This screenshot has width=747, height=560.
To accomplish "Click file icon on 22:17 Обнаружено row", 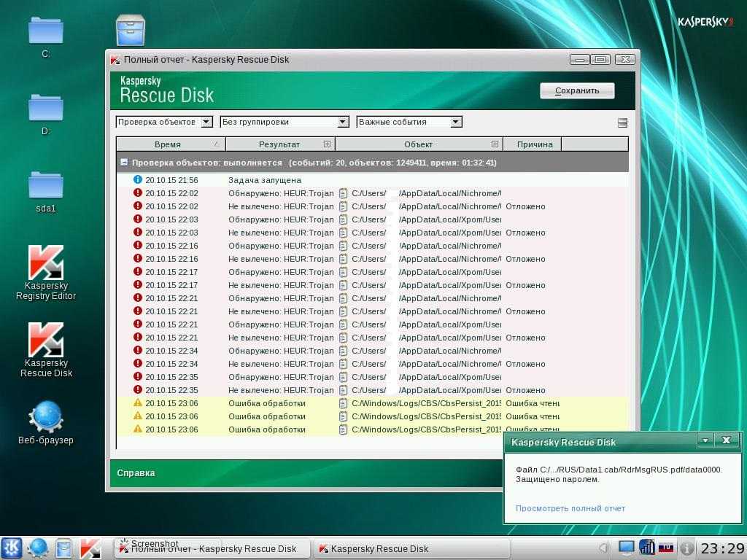I will pyautogui.click(x=343, y=272).
